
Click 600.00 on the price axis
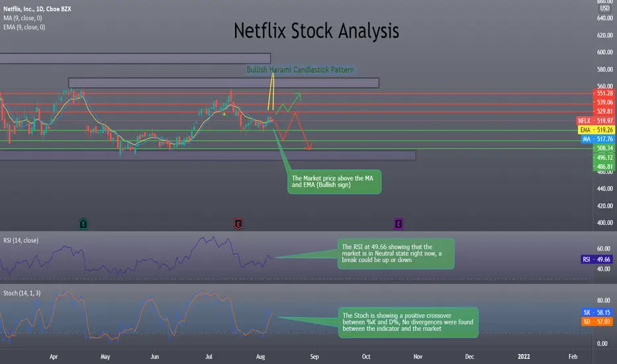coord(605,52)
